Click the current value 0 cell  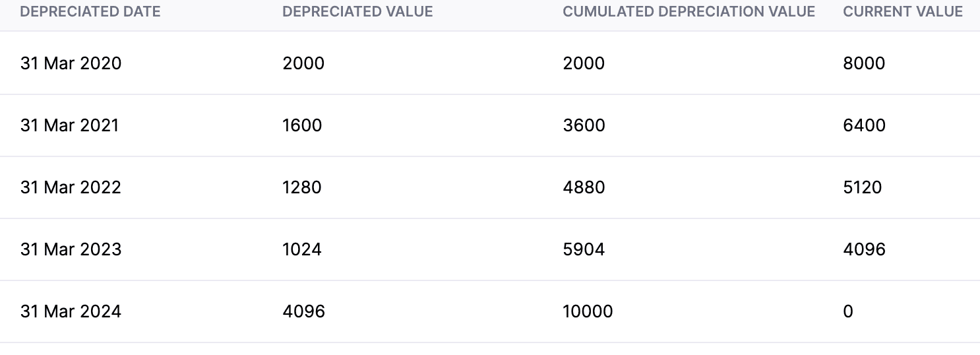pyautogui.click(x=848, y=311)
